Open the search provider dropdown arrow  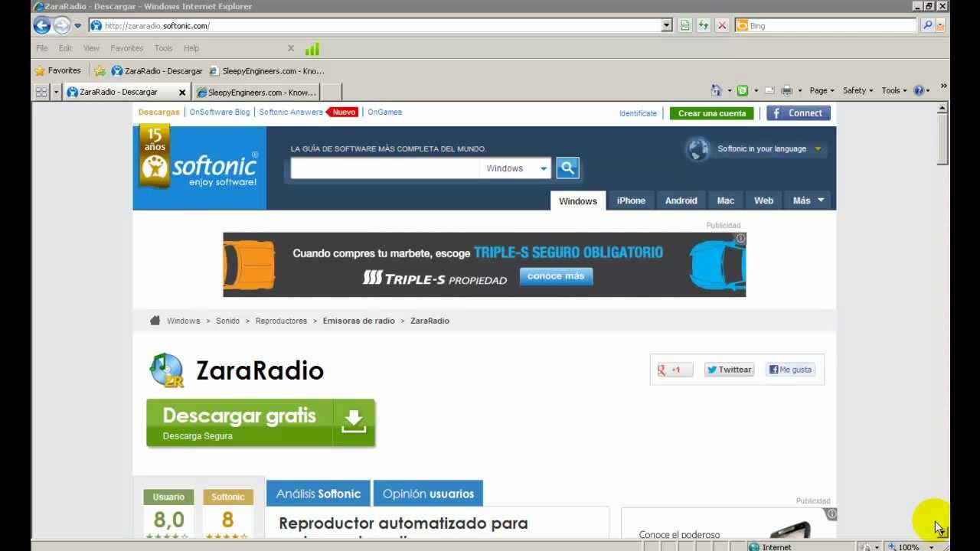coord(940,25)
